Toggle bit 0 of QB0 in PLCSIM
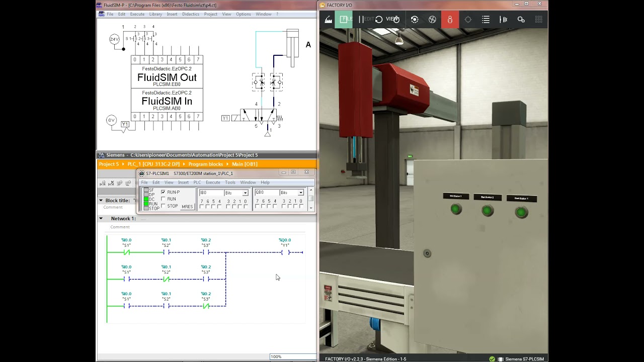644x362 pixels. point(300,207)
